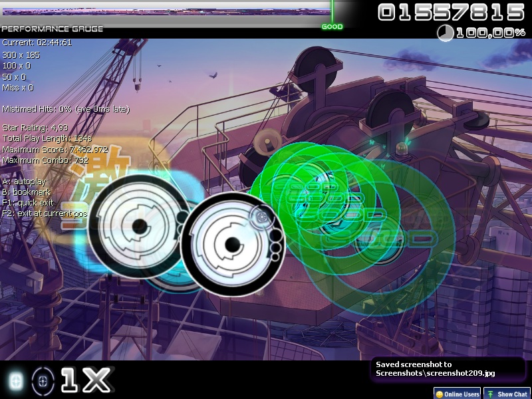Click the score 01557815
This screenshot has width=532, height=399.
452,12
